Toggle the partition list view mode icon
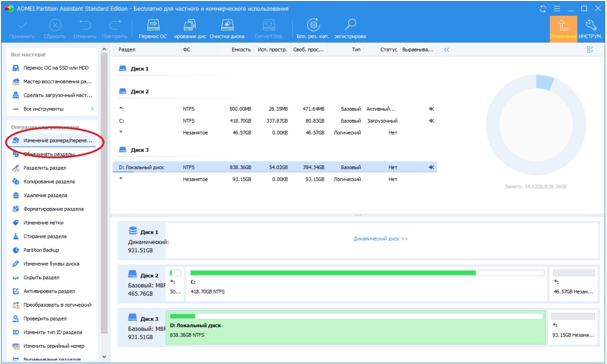 click(x=590, y=50)
